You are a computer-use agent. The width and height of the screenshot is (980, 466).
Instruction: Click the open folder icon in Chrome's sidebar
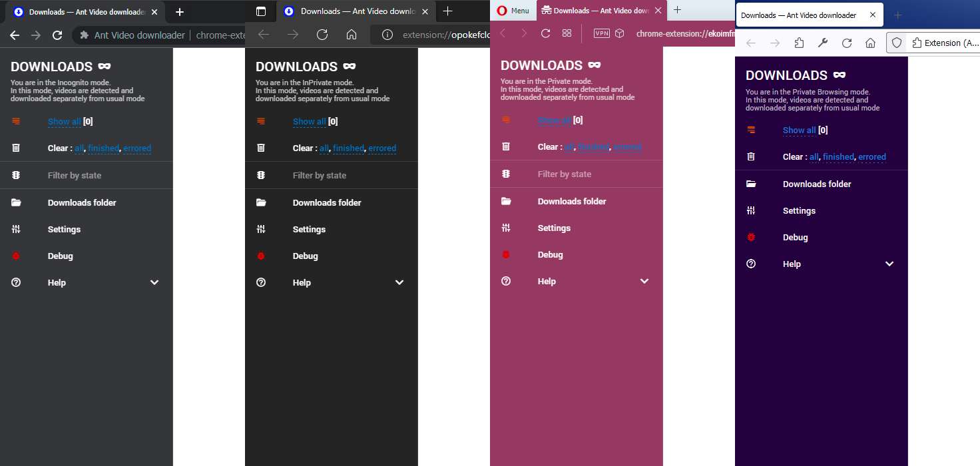coord(16,202)
